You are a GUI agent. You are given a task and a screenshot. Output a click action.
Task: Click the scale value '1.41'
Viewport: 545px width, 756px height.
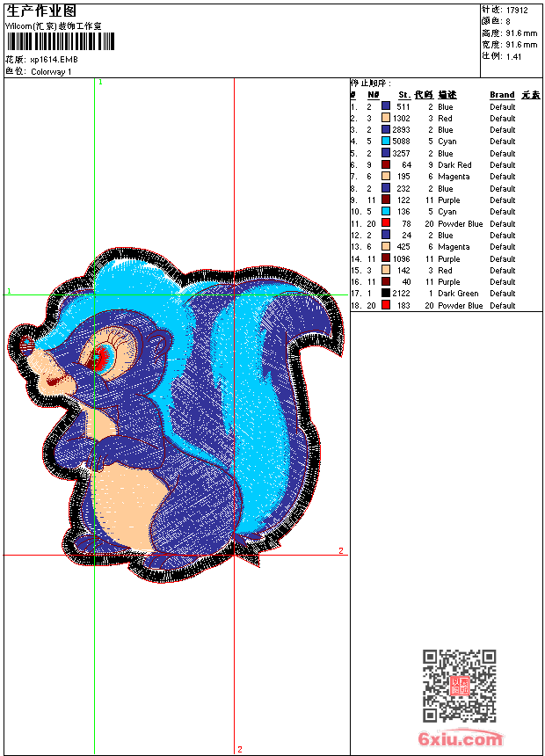tap(513, 56)
